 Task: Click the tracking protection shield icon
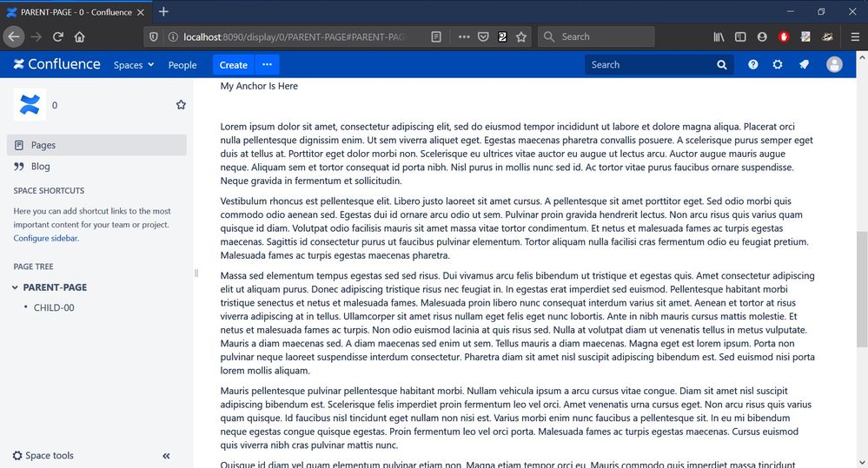point(153,36)
